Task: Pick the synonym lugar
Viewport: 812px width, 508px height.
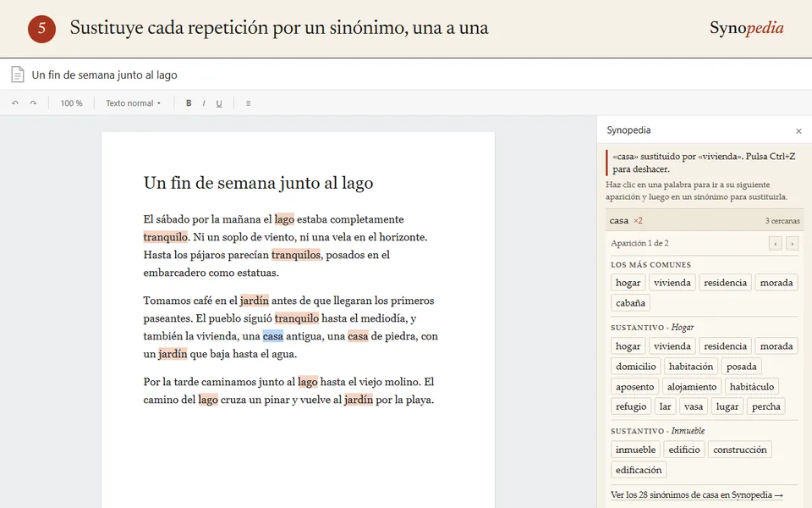Action: tap(727, 406)
